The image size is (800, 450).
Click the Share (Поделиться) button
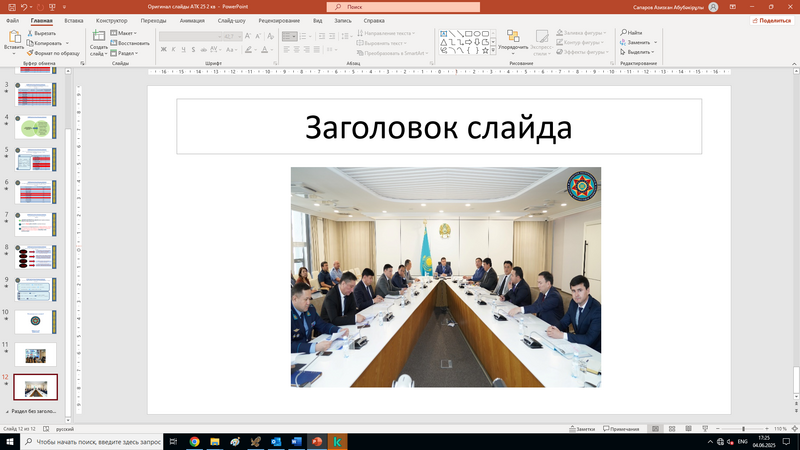click(x=769, y=20)
